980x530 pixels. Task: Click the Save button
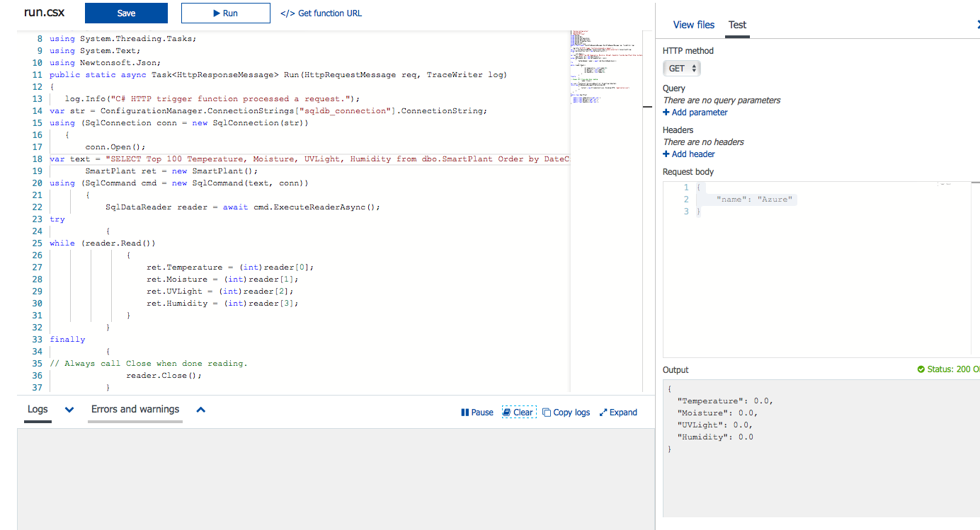(x=126, y=13)
